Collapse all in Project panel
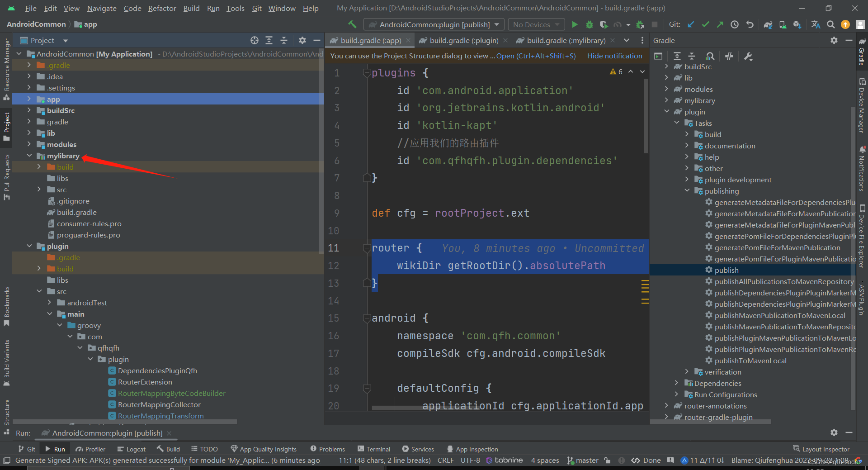868x470 pixels. pos(284,40)
